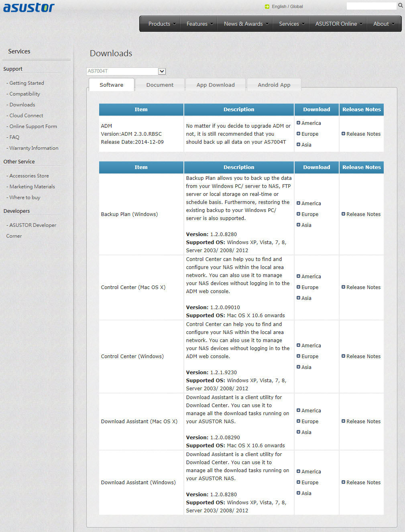
Task: Click the asustor logo
Action: click(29, 7)
